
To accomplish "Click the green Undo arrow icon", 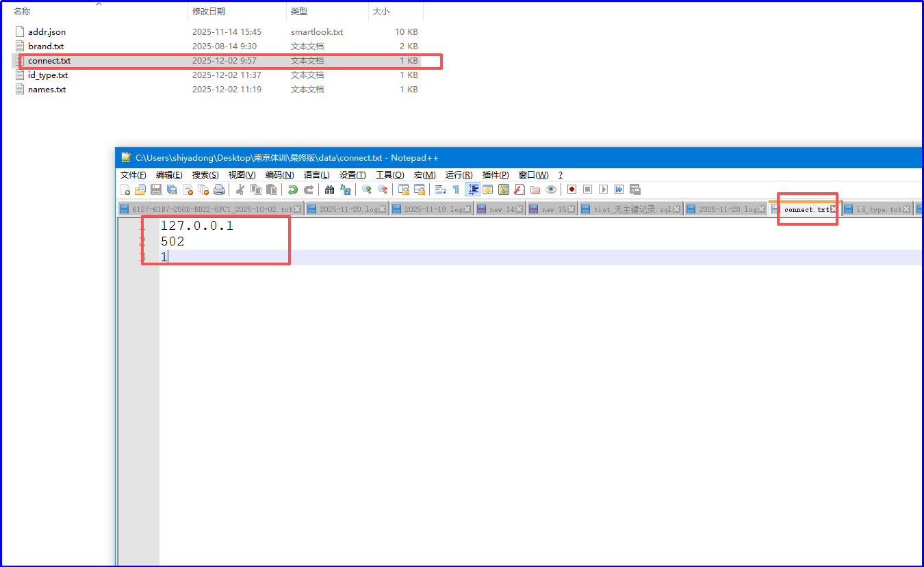I will pos(292,189).
